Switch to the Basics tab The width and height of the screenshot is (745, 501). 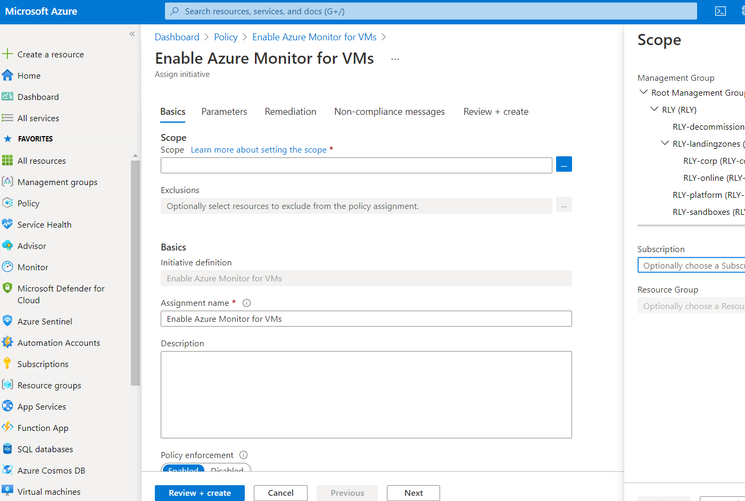[172, 112]
